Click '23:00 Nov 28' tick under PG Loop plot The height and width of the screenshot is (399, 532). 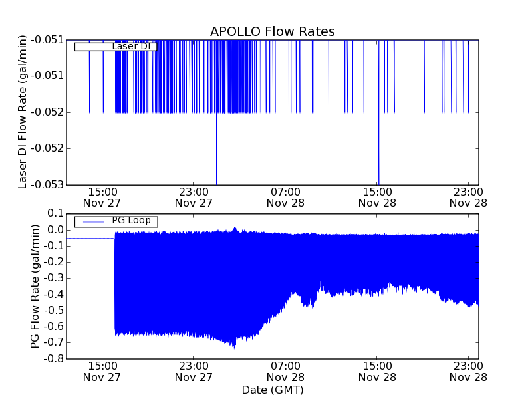[468, 372]
